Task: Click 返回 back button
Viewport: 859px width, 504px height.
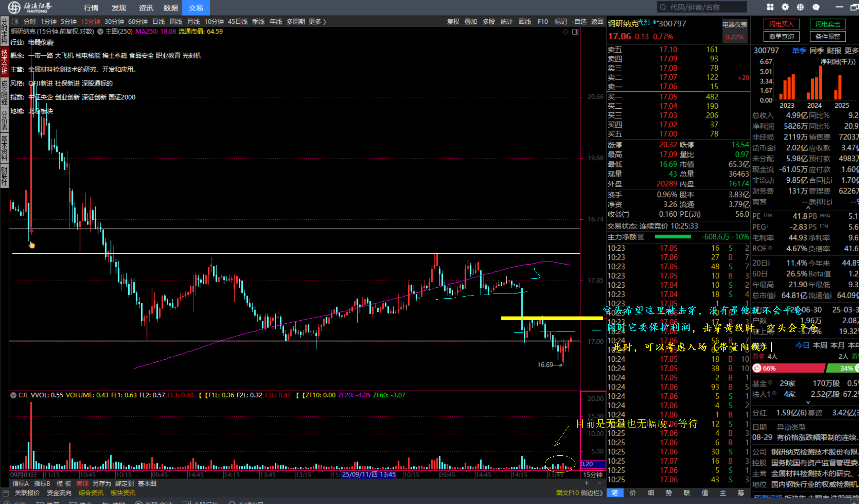Action: tap(597, 22)
